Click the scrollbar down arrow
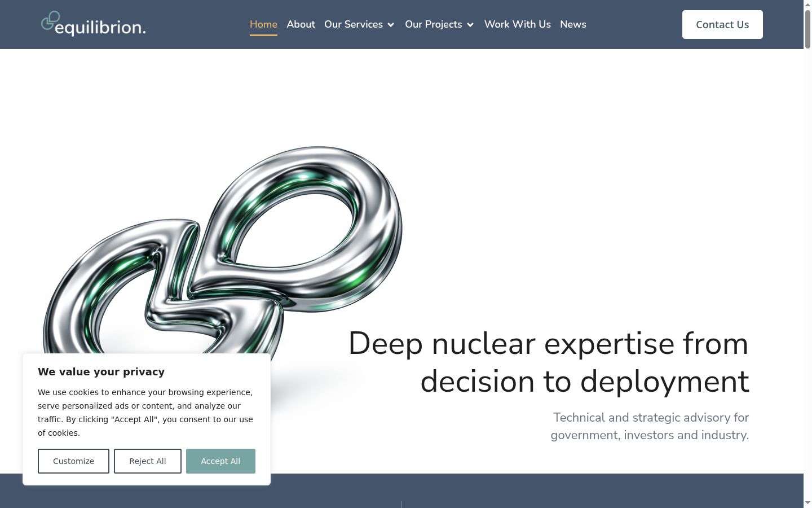 point(807,503)
